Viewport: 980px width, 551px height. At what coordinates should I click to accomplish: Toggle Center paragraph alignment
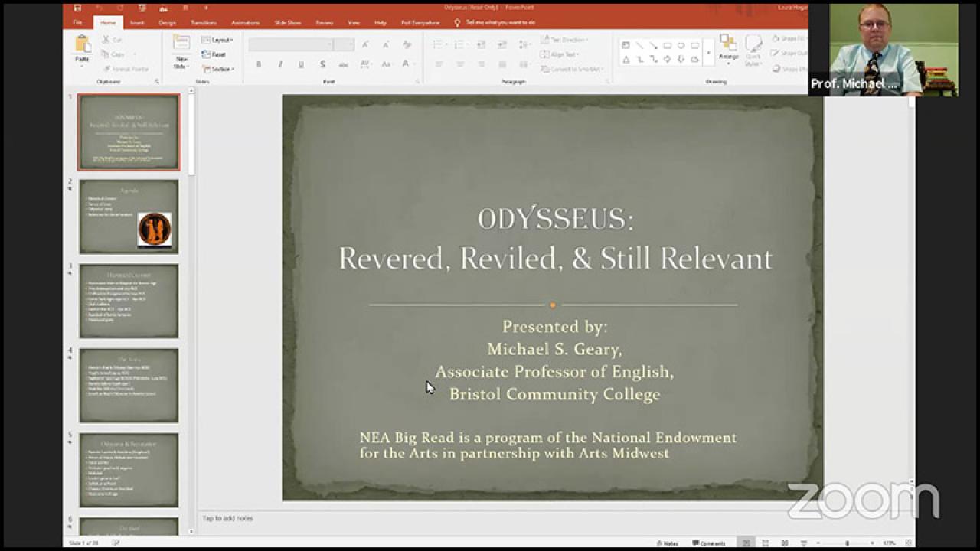460,64
